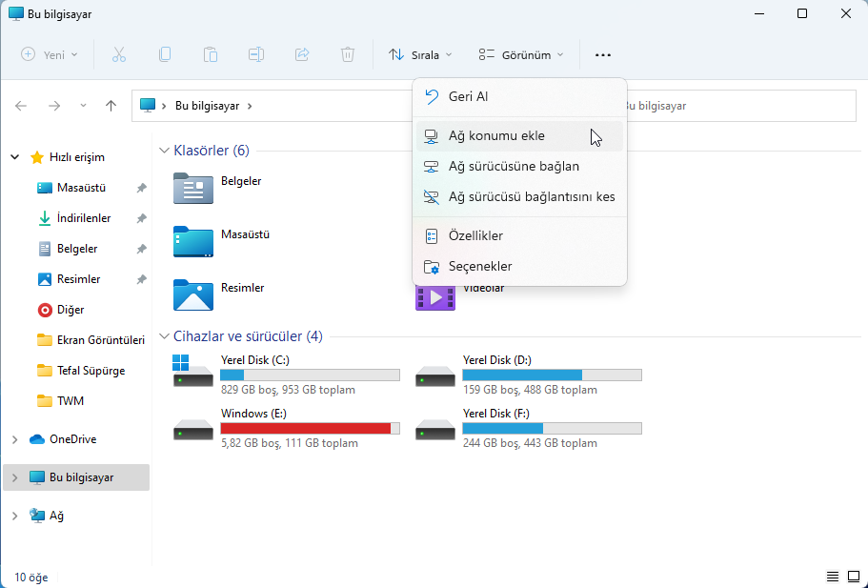
Task: Click the Rename icon in the toolbar
Action: coord(255,54)
